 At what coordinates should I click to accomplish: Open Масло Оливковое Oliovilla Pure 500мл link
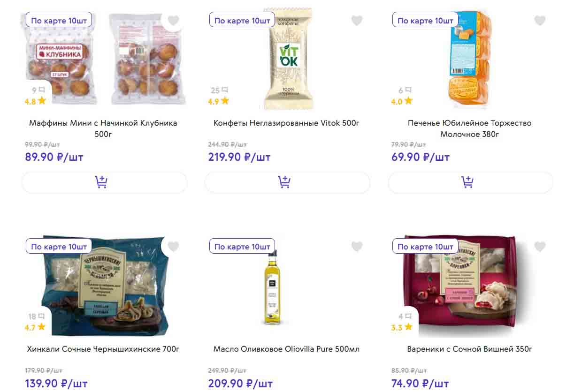(286, 349)
